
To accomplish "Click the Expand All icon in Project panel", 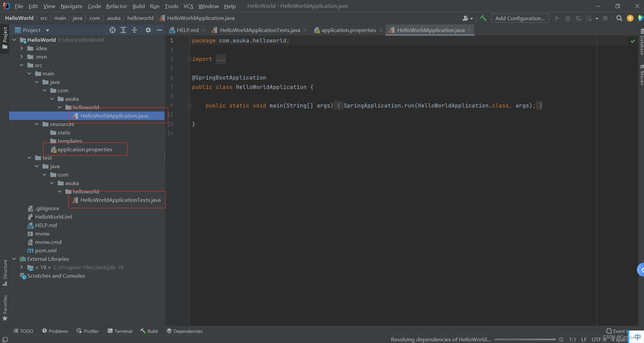I will tap(123, 30).
